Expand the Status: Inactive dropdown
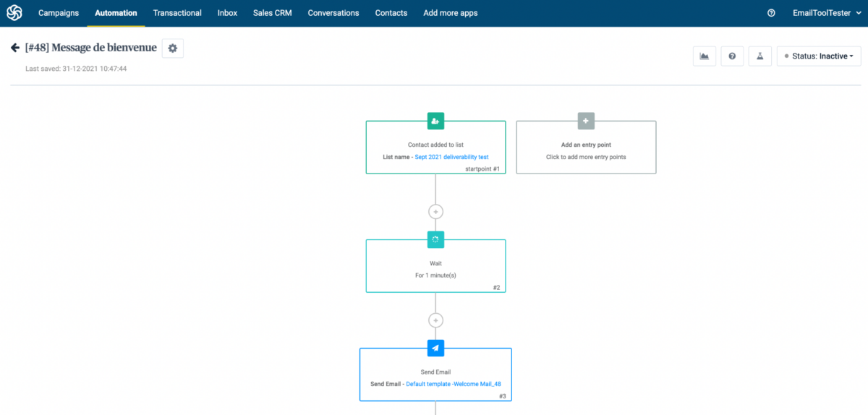The height and width of the screenshot is (415, 868). tap(819, 56)
